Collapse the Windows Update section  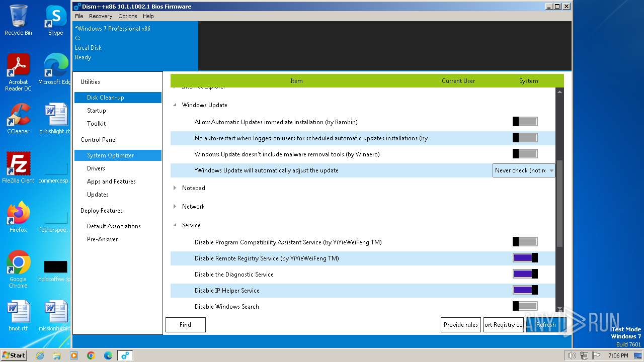click(175, 105)
